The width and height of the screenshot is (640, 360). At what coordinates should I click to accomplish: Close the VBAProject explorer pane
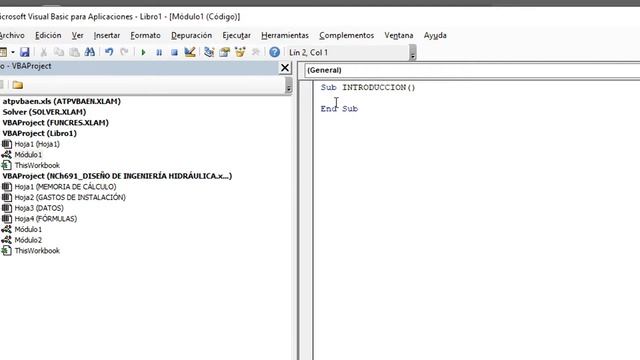(285, 67)
